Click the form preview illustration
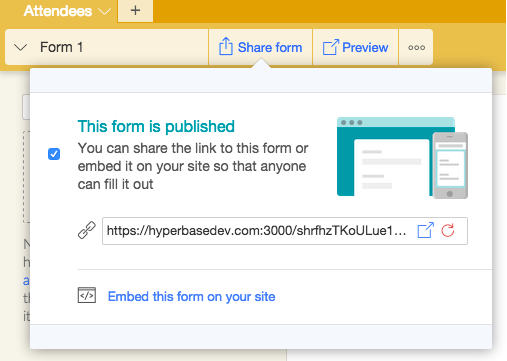 (402, 158)
